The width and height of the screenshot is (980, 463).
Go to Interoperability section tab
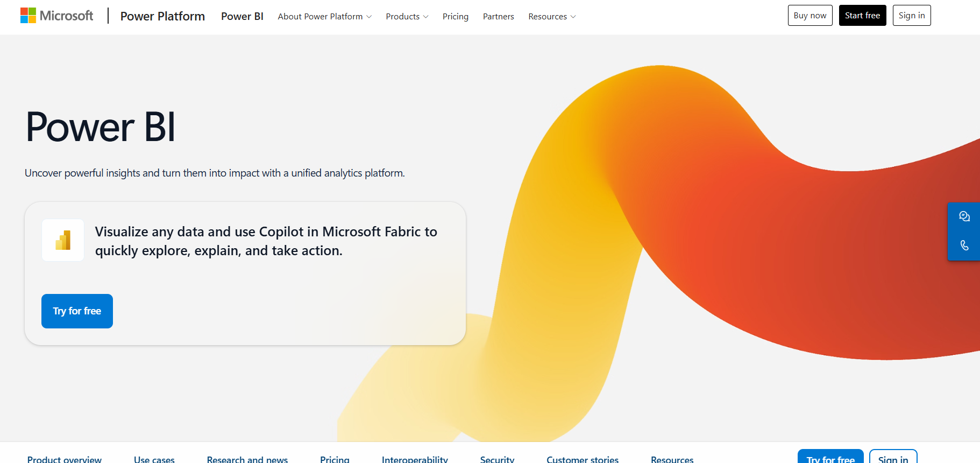click(415, 459)
